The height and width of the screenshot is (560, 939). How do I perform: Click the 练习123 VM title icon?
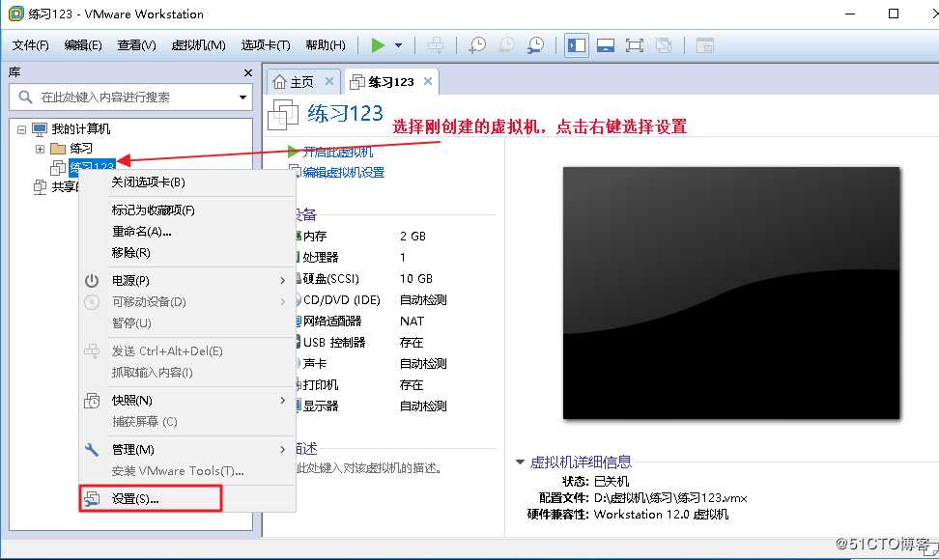tap(283, 114)
